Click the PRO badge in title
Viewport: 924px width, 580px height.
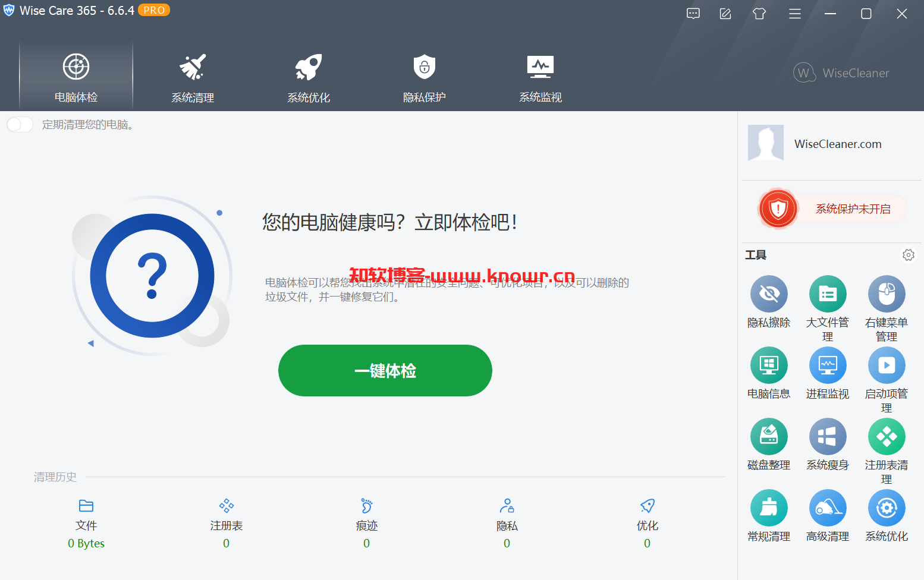tap(154, 10)
